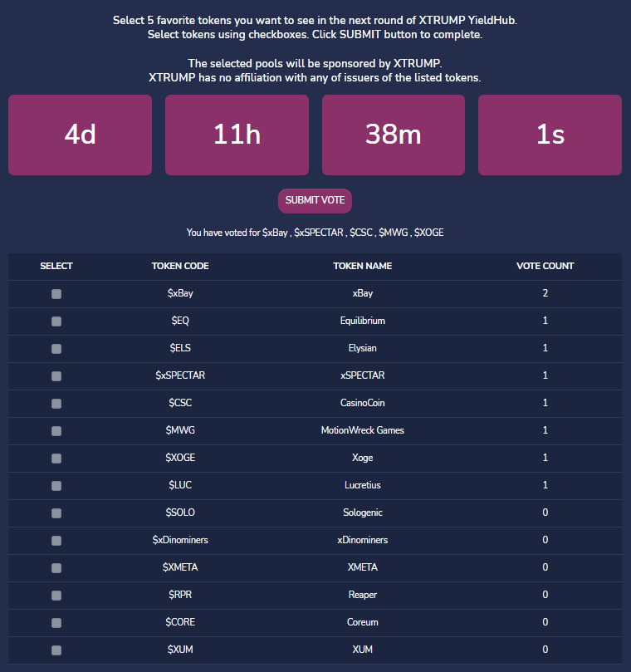Click the token code $XUM

(x=180, y=650)
